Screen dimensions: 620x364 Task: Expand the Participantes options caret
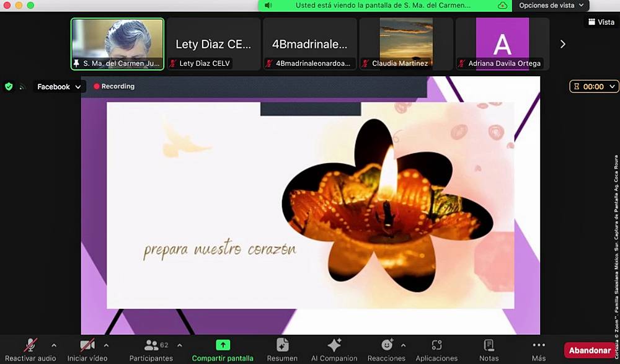(x=180, y=345)
